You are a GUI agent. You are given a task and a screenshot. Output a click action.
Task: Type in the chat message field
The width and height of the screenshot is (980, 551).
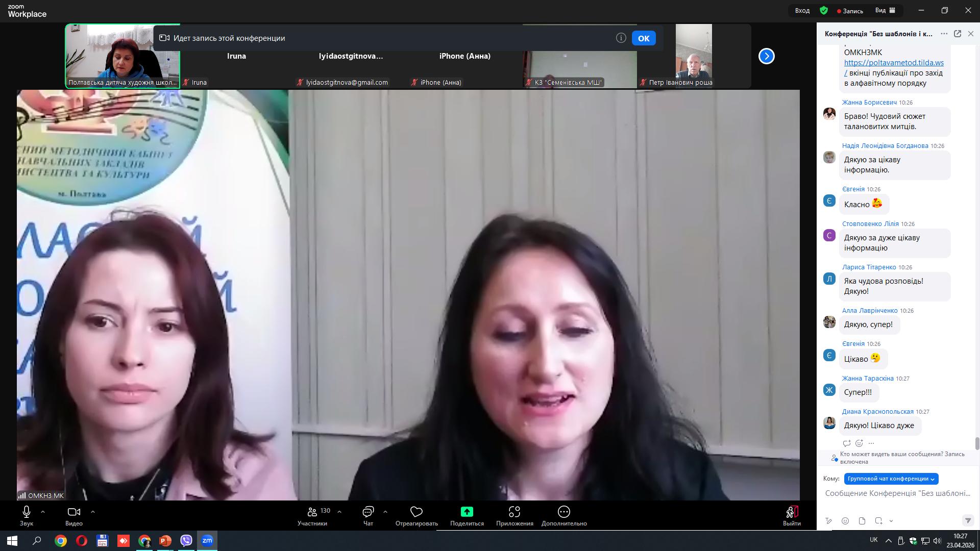897,493
